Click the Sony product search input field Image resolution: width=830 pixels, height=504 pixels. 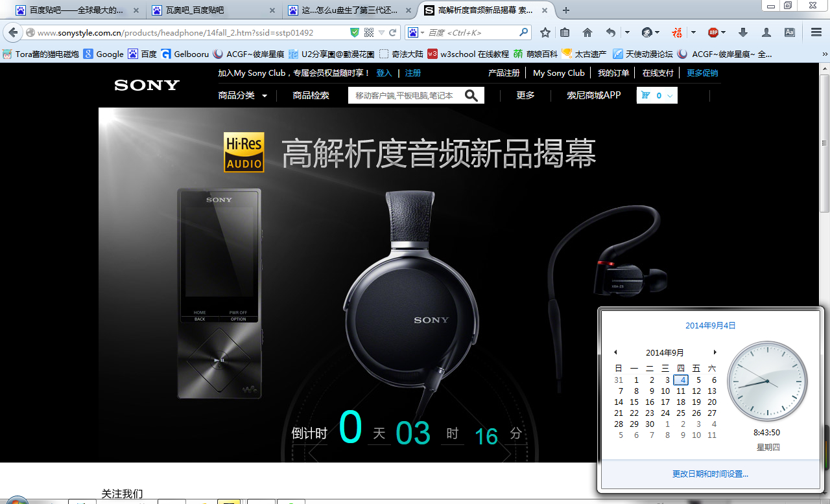pyautogui.click(x=406, y=95)
